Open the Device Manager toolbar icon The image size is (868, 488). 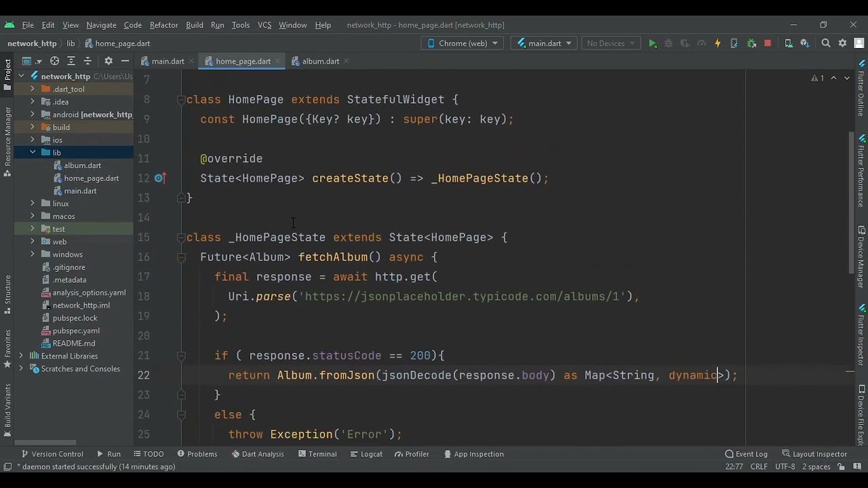[789, 43]
